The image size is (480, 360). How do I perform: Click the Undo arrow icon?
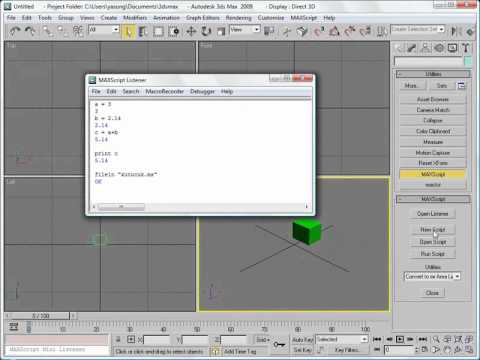click(15, 31)
